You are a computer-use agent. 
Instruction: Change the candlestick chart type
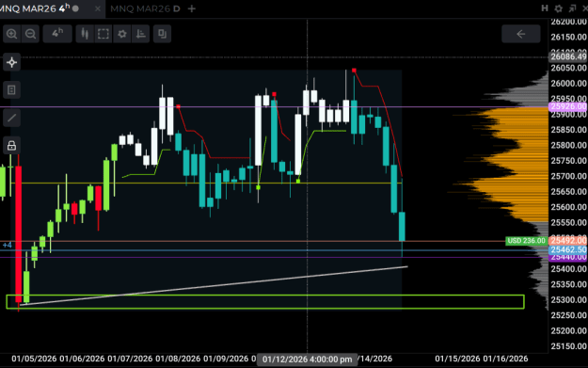(85, 34)
